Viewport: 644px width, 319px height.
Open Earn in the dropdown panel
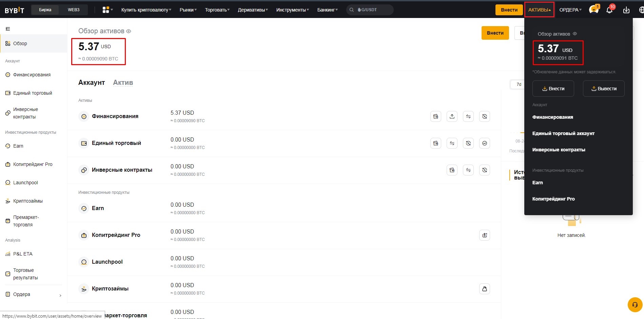[538, 183]
